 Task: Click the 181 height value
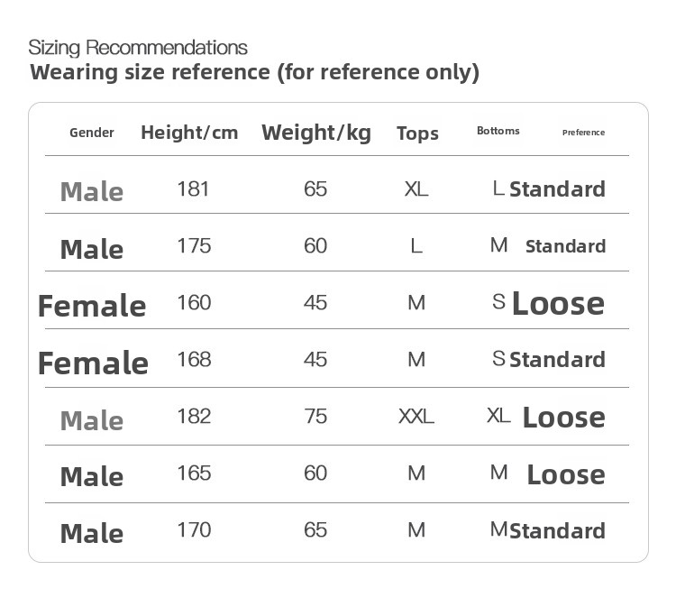(193, 188)
